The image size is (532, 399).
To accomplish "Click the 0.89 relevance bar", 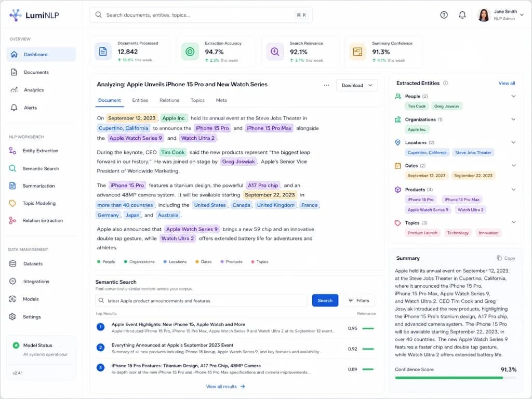I will coord(368,369).
